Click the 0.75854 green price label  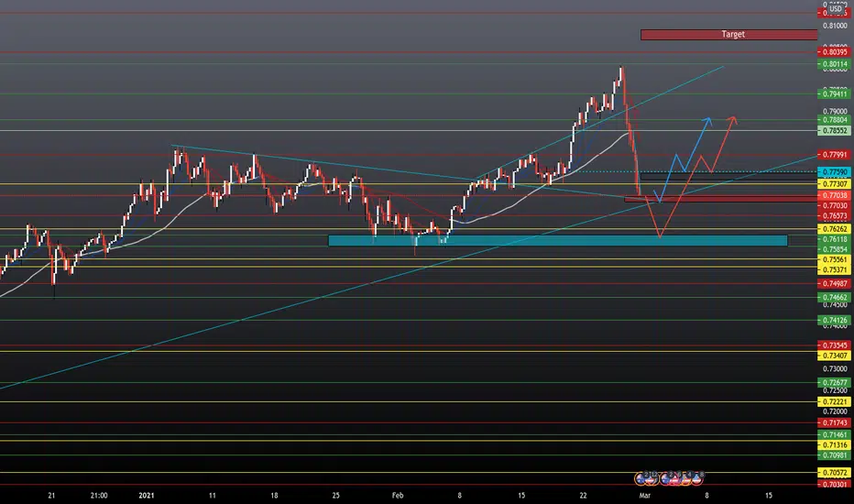tap(835, 249)
